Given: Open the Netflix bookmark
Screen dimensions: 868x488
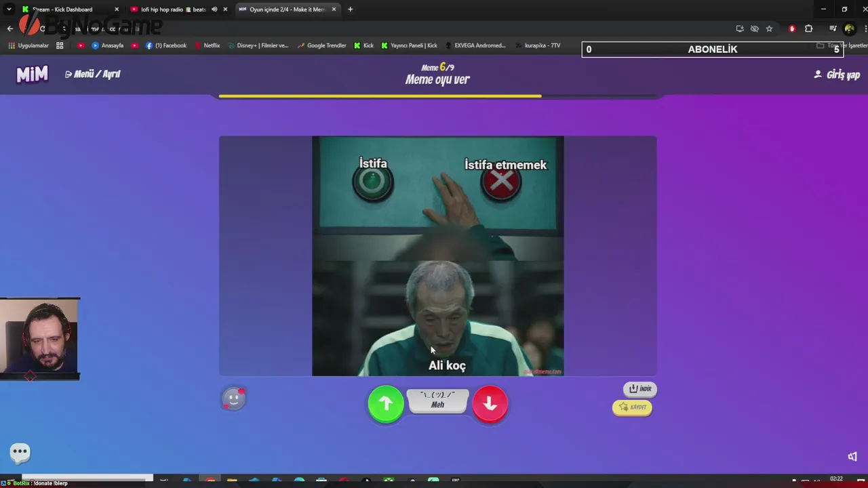Looking at the screenshot, I should pyautogui.click(x=207, y=45).
